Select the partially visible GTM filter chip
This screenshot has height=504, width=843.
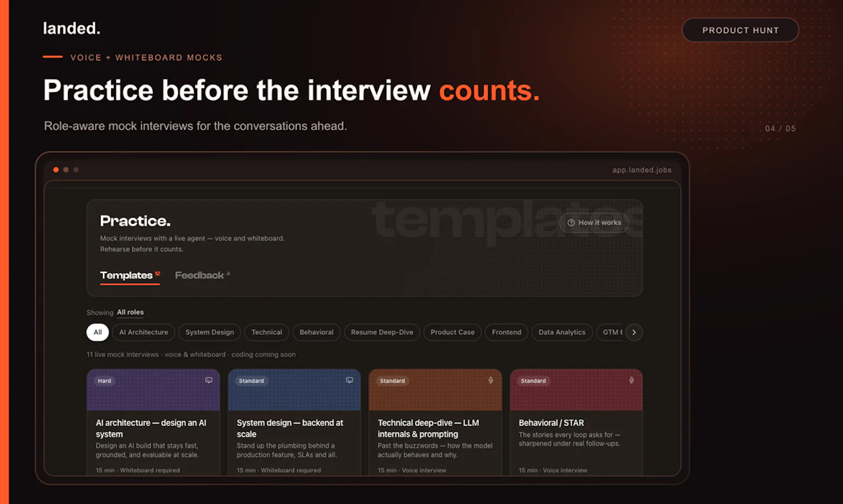(610, 332)
